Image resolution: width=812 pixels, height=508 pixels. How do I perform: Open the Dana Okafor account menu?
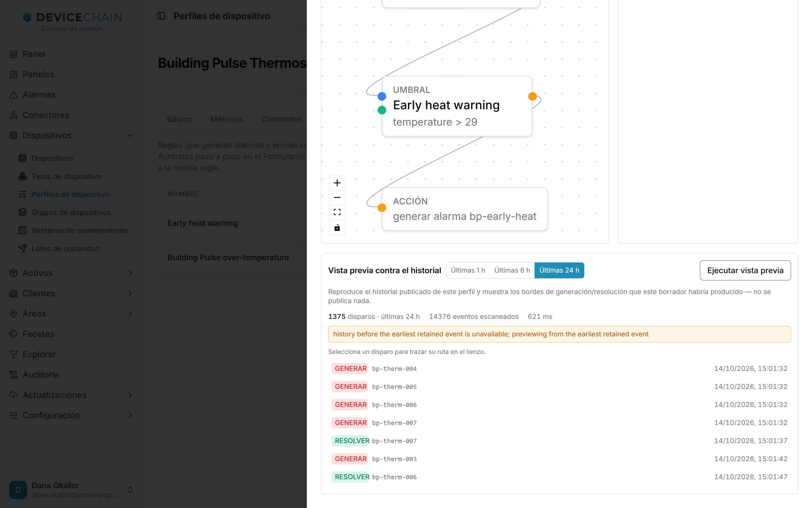tap(71, 490)
